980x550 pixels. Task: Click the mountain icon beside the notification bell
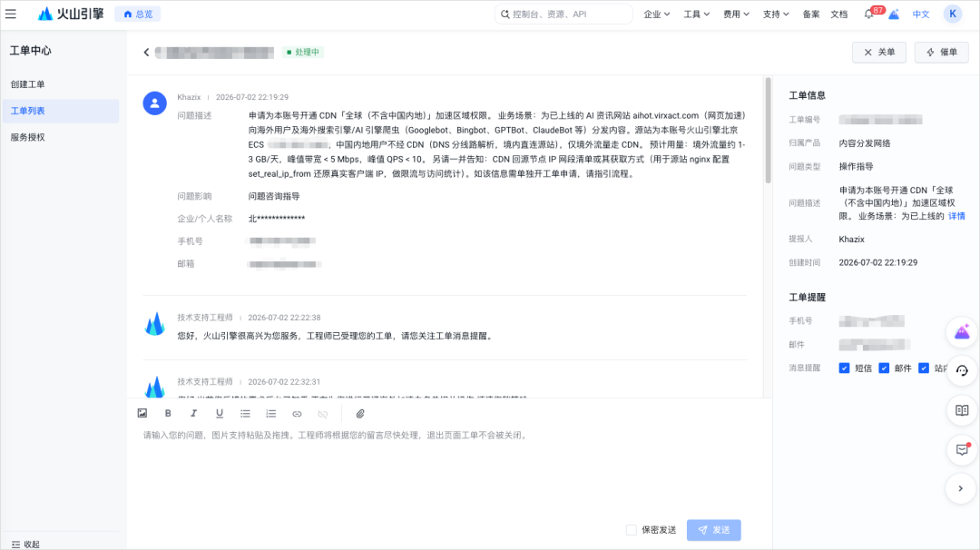[x=894, y=14]
